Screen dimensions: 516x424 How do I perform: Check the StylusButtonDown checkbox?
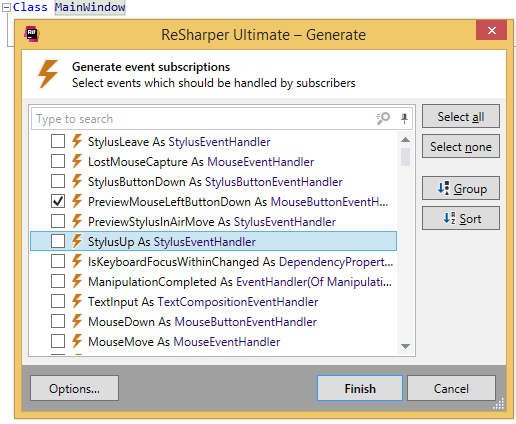pyautogui.click(x=58, y=181)
